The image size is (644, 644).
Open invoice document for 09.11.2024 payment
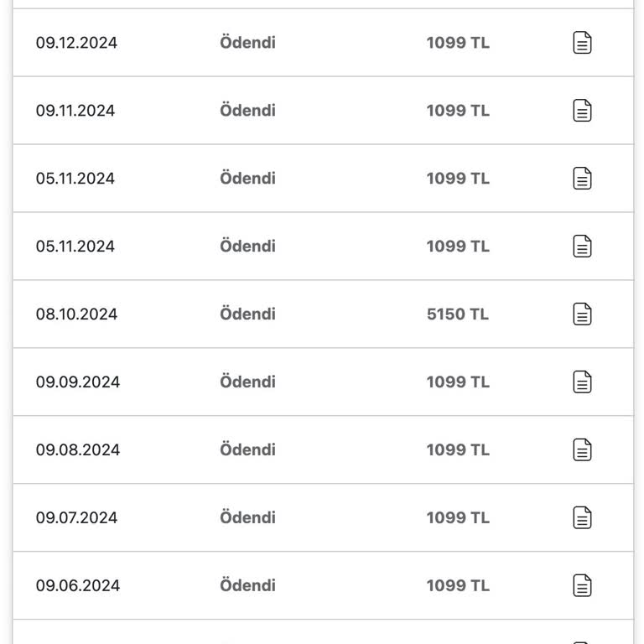click(582, 111)
